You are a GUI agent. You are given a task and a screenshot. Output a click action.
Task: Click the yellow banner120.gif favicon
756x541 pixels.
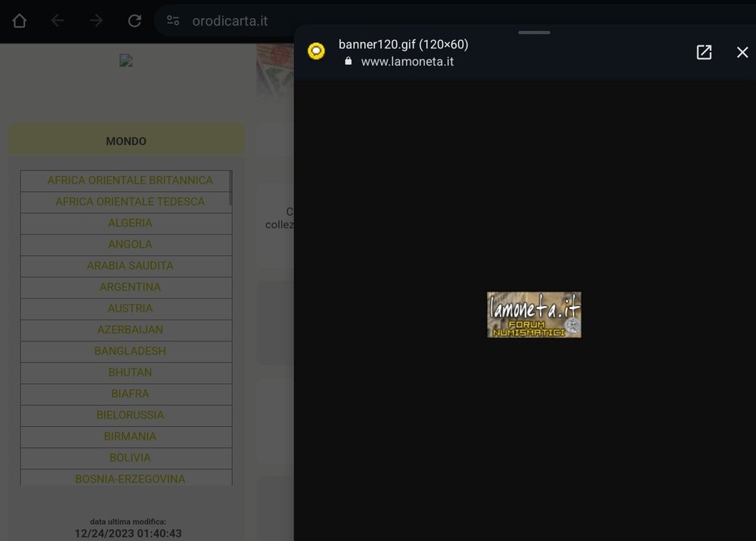315,51
